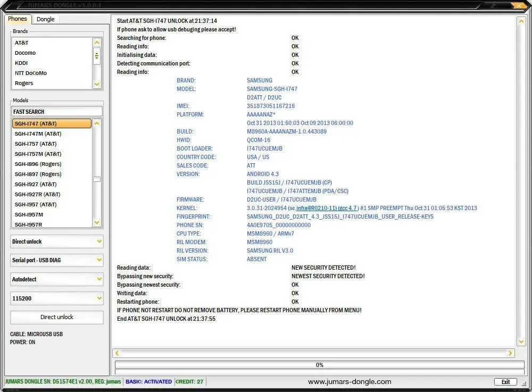Click the Models list up arrow

[97, 123]
